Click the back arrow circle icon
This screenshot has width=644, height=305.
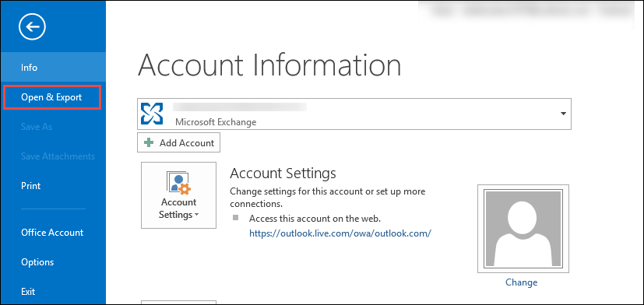[x=32, y=26]
